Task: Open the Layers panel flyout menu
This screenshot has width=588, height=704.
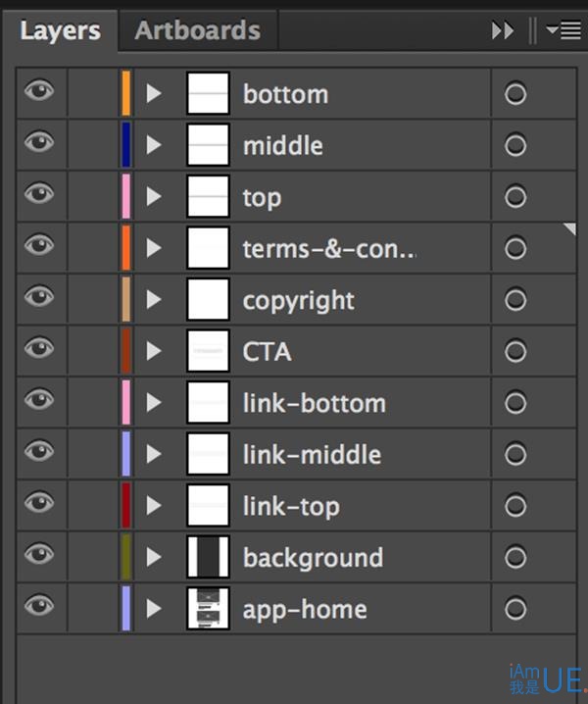Action: 563,30
